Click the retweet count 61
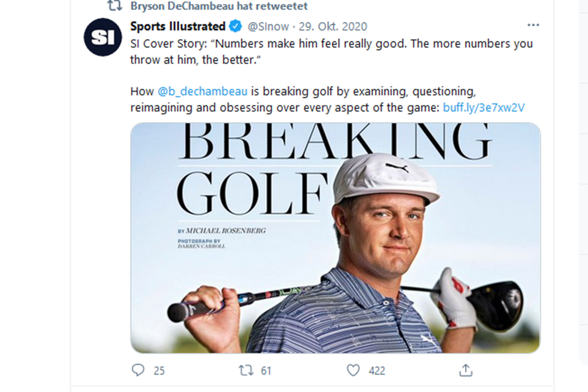 (266, 371)
